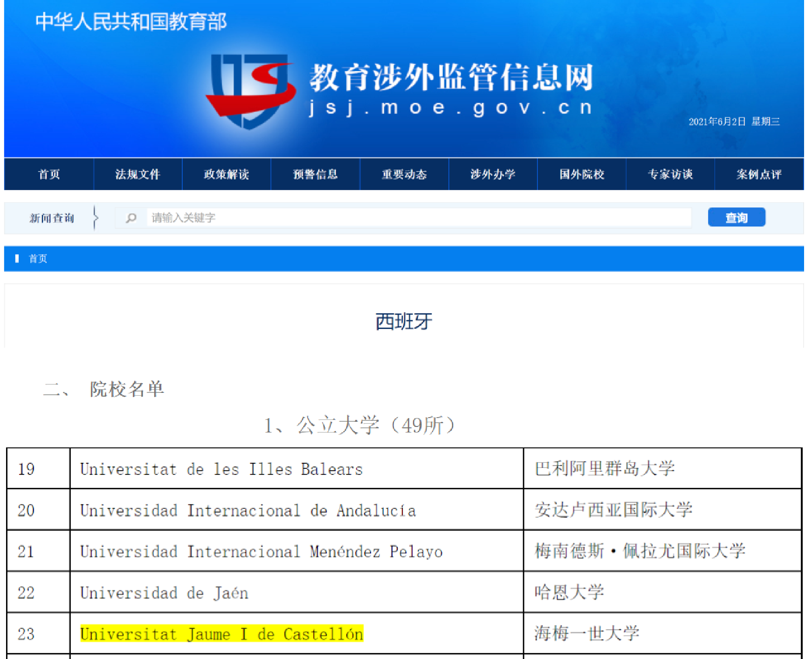Open the 法规文件 menu item
Viewport: 812px width, 659px height.
(x=138, y=174)
